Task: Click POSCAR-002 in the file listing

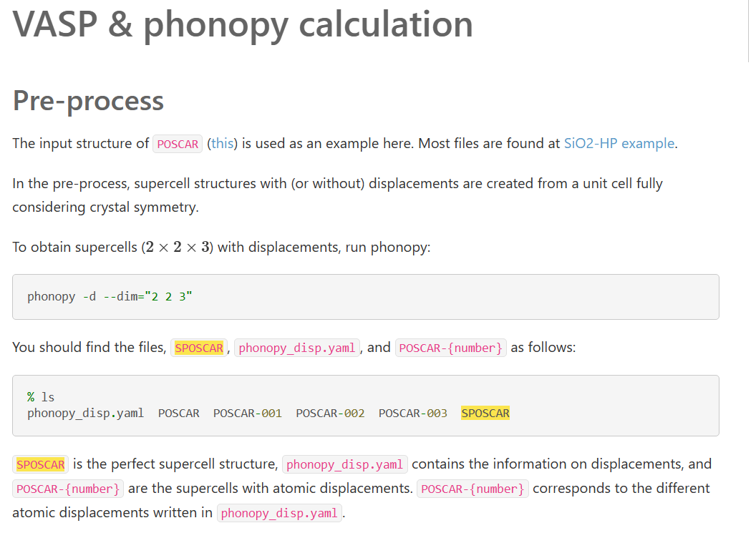Action: 330,413
